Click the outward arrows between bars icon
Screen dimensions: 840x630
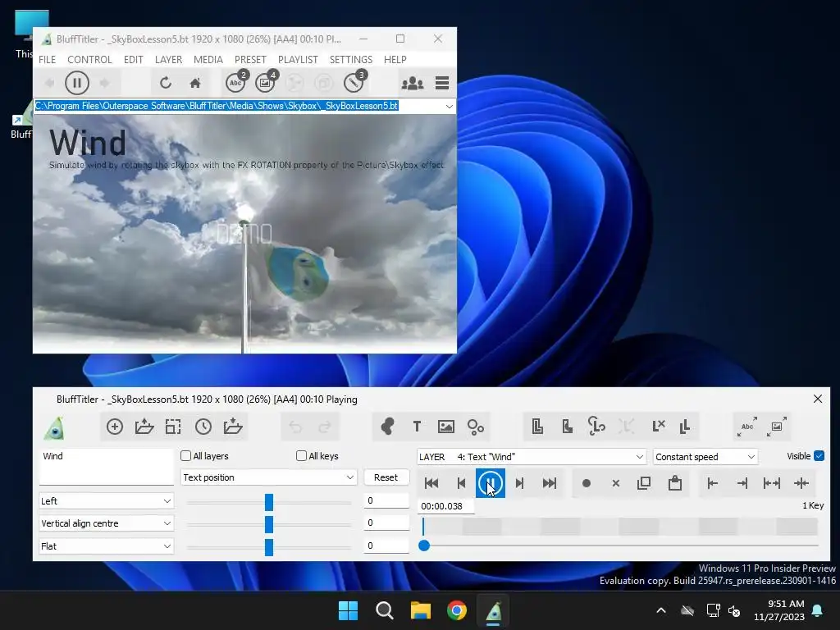[x=771, y=483]
